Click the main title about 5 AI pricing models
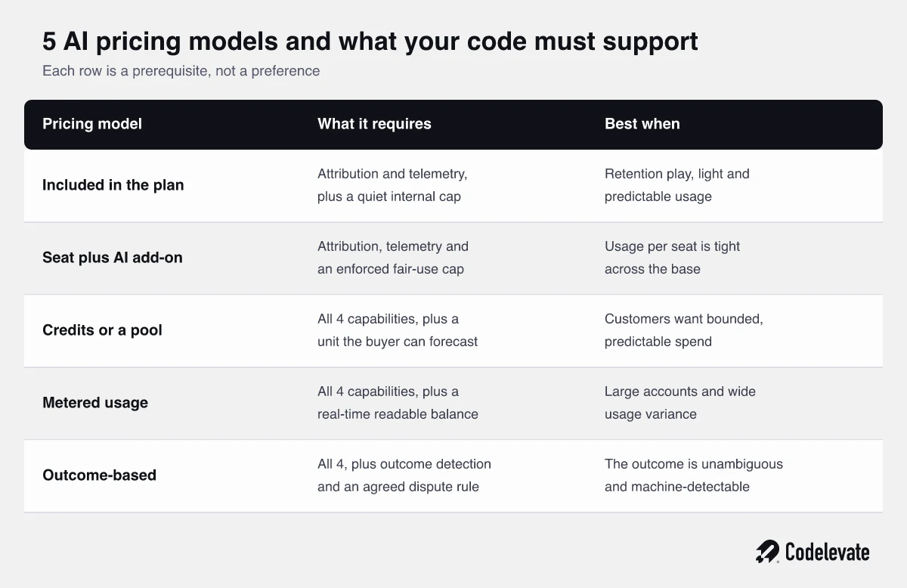Image resolution: width=907 pixels, height=588 pixels. [x=370, y=41]
